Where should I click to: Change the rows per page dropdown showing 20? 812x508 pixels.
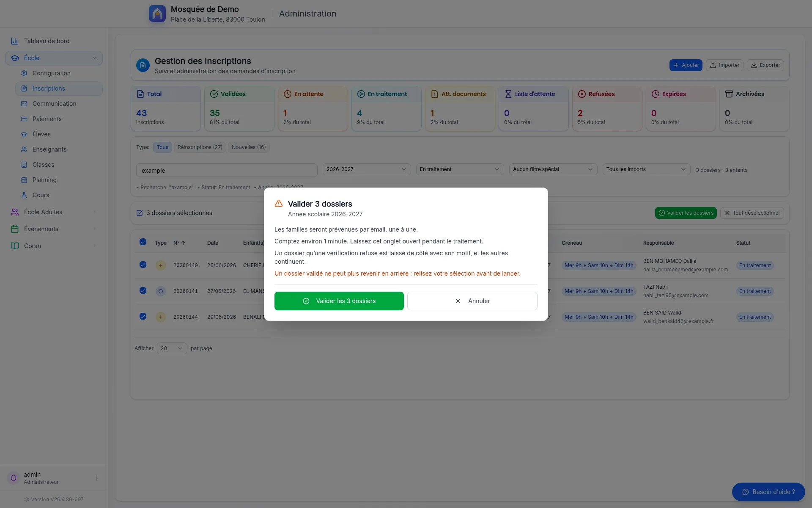[x=172, y=348]
